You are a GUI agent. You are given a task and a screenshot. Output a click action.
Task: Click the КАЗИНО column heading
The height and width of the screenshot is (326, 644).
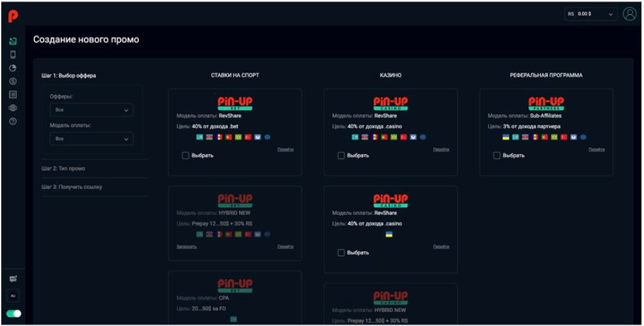[x=391, y=76]
